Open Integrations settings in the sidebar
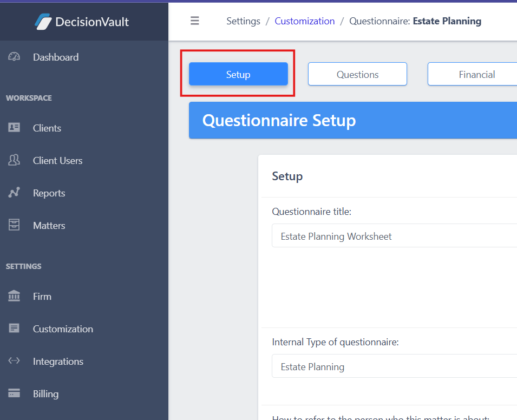The width and height of the screenshot is (517, 420). point(58,362)
